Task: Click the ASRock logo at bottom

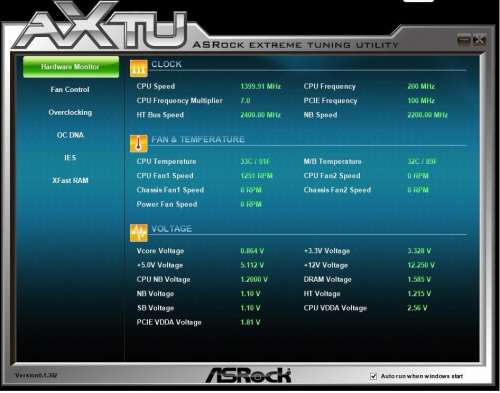Action: [248, 375]
